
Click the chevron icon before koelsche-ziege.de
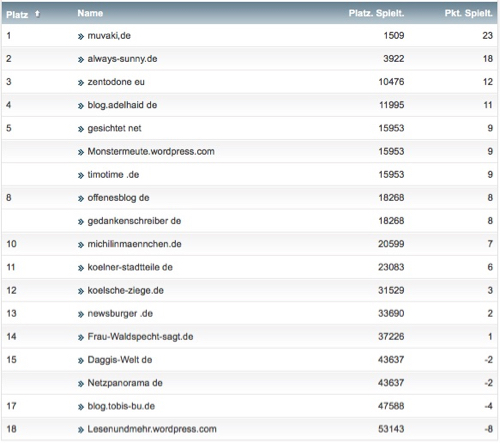[81, 291]
